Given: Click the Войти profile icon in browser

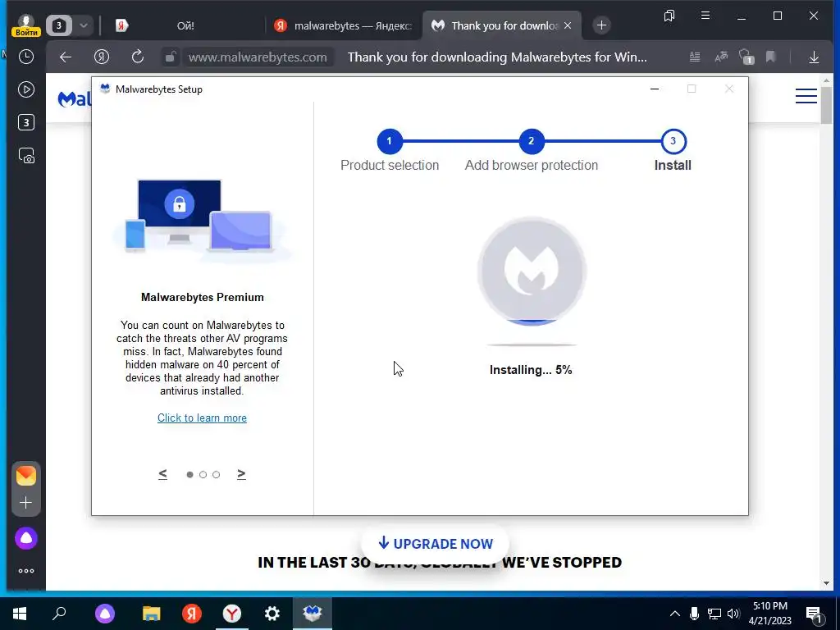Looking at the screenshot, I should (25, 25).
